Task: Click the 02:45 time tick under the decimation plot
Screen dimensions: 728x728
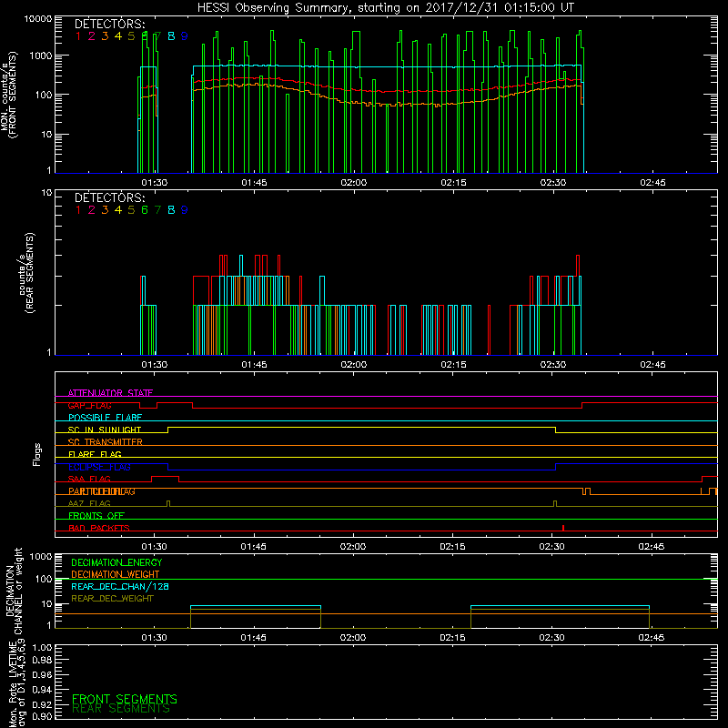Action: 652,638
